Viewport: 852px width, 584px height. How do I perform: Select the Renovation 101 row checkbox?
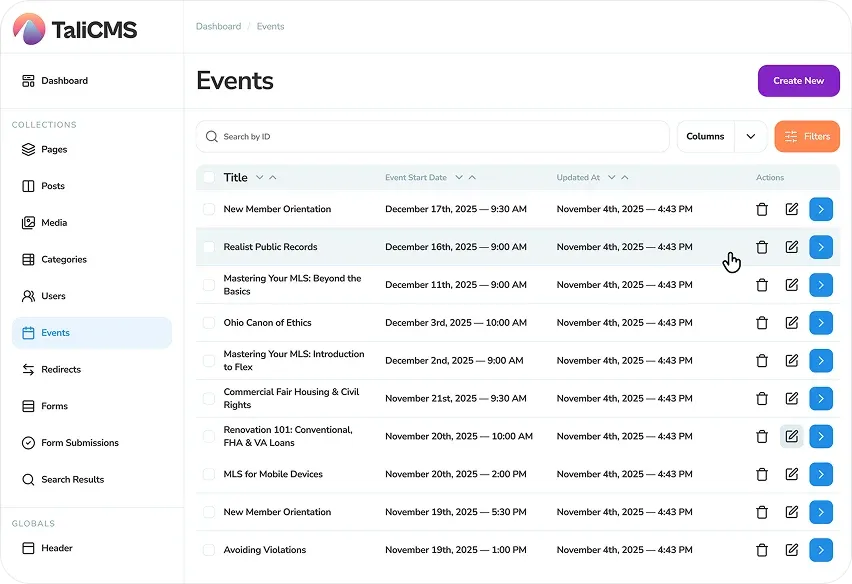tap(209, 436)
